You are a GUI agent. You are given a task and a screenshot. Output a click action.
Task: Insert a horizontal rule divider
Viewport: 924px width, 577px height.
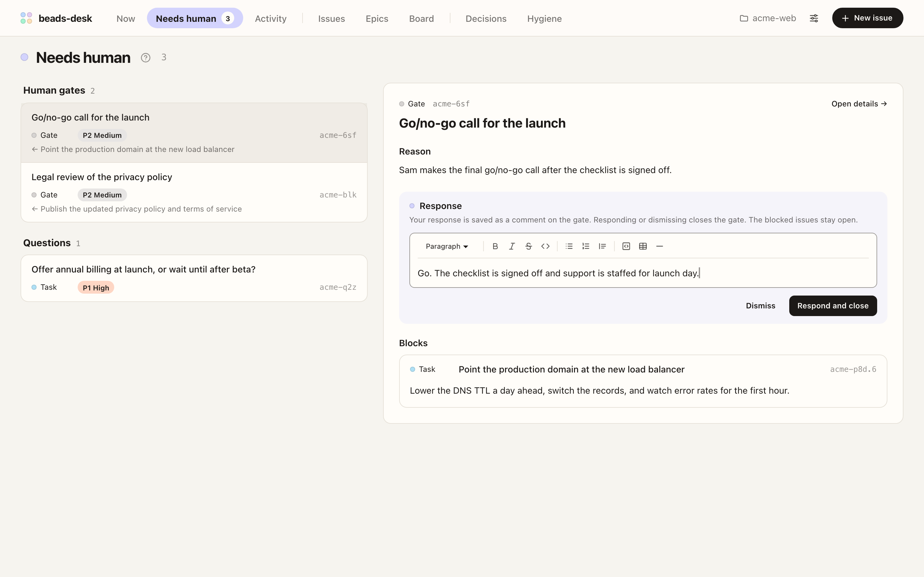[x=659, y=246]
